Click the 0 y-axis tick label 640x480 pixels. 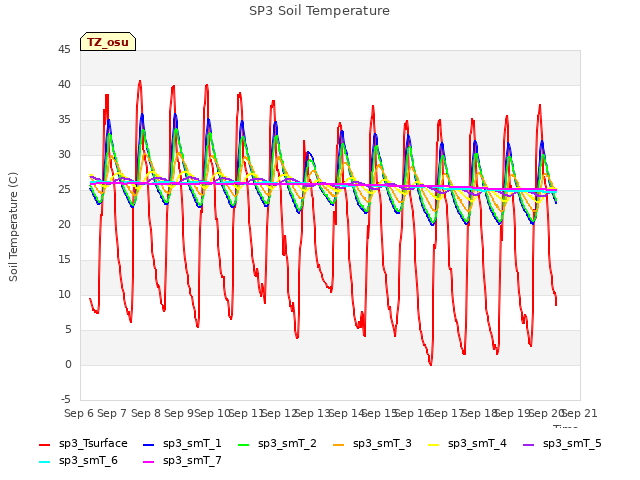point(68,364)
